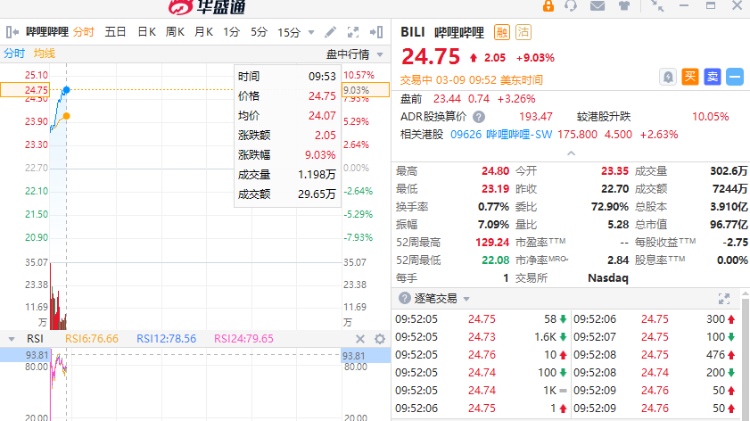Open the 盘中行情 dropdown
750x421 pixels.
coord(352,54)
